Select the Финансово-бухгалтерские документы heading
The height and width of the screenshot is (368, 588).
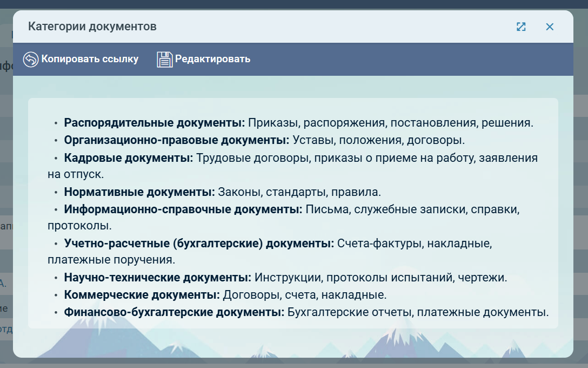point(174,313)
